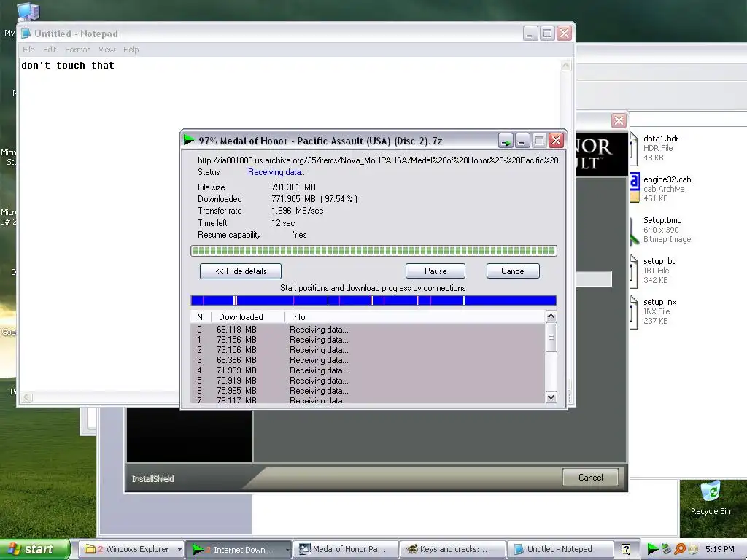
Task: Click the archive.org download URL text
Action: pyautogui.click(x=378, y=160)
